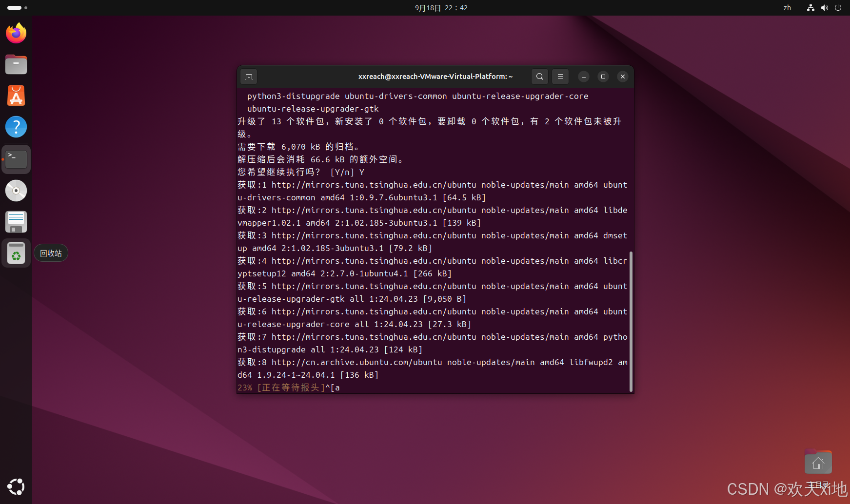Image resolution: width=850 pixels, height=504 pixels.
Task: Click the '回收站' tooltip label
Action: 51,253
